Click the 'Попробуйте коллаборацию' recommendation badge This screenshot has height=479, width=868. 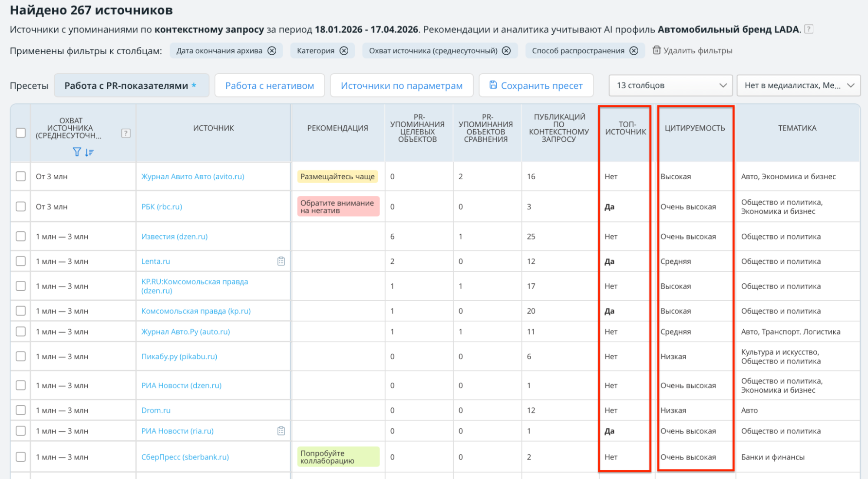tap(338, 457)
